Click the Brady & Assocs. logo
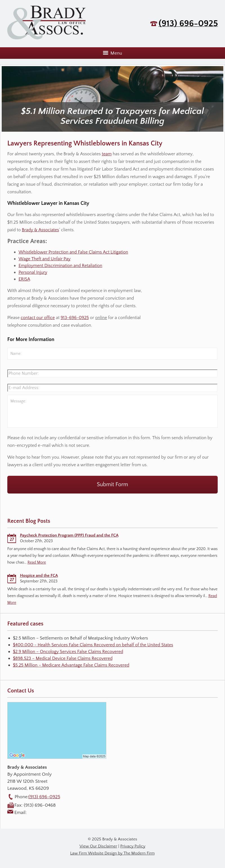This screenshot has width=225, height=868. 46,22
